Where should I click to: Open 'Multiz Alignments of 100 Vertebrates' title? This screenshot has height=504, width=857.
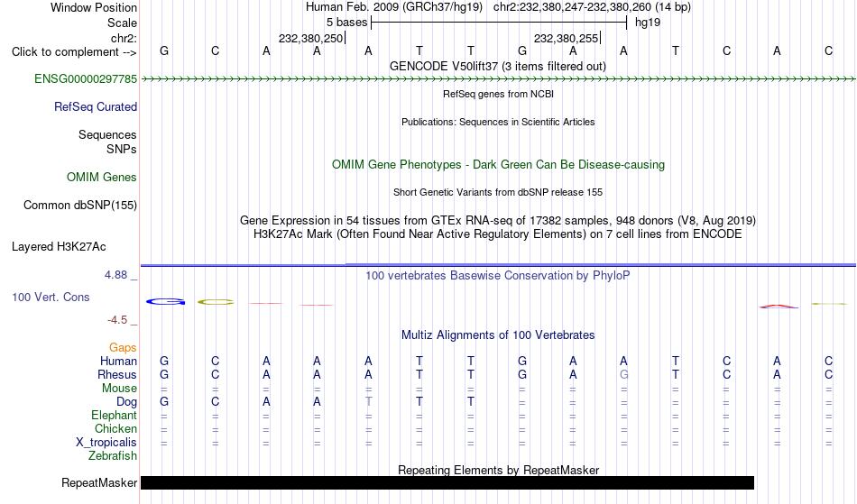coord(498,334)
